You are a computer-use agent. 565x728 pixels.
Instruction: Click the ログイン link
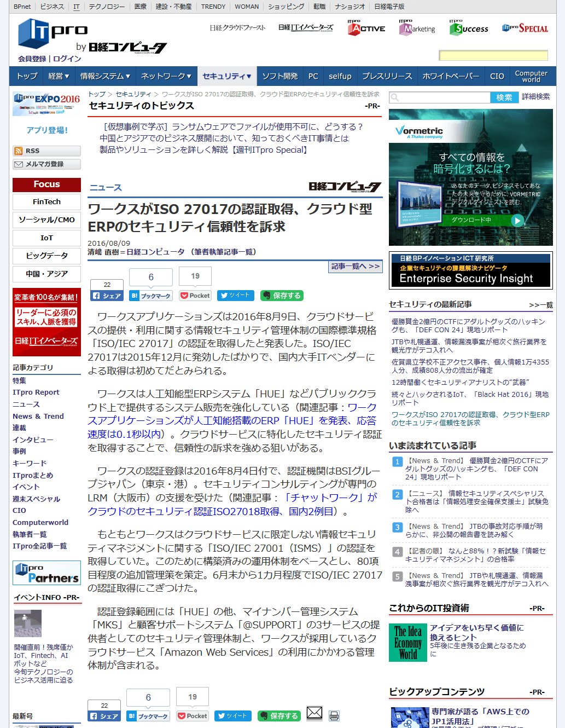67,59
